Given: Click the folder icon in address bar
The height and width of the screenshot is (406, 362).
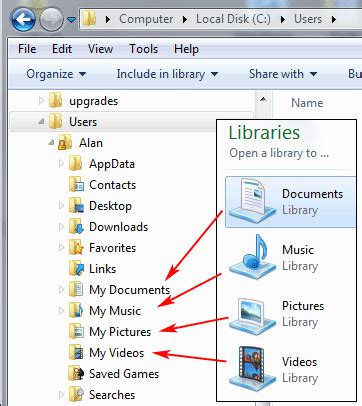Looking at the screenshot, I should [x=90, y=19].
